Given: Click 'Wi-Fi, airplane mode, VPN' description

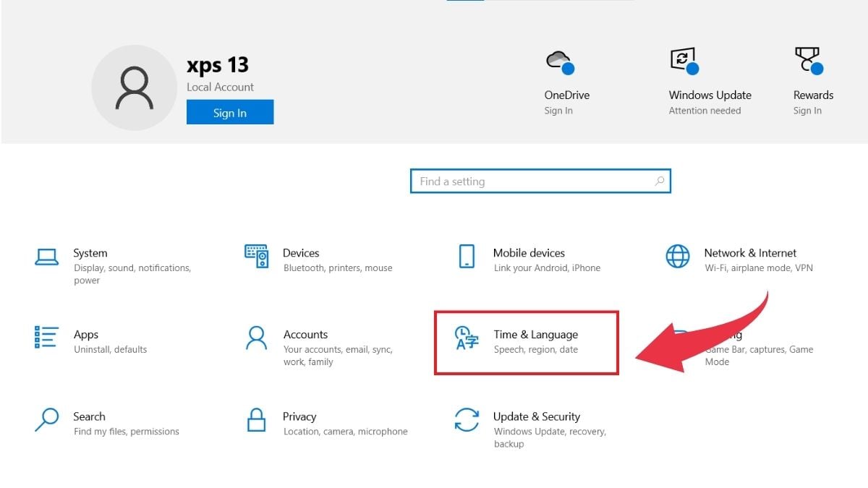Looking at the screenshot, I should (x=759, y=267).
